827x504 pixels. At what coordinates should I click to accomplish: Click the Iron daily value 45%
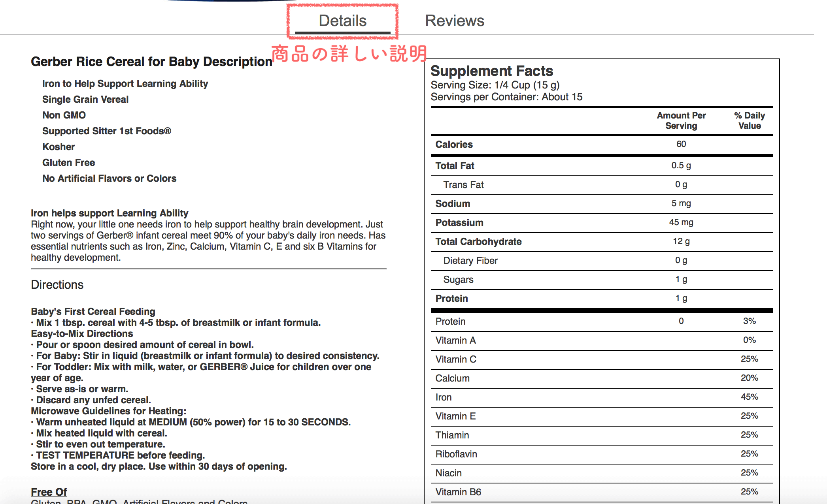coord(750,397)
